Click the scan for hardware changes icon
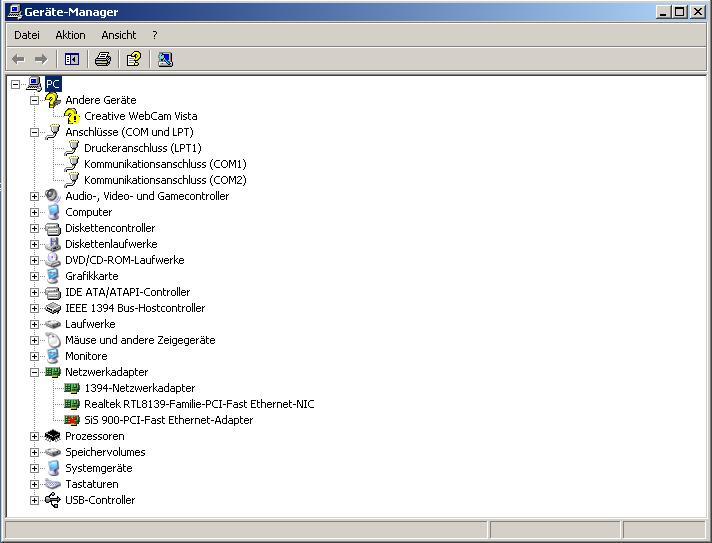This screenshot has width=712, height=543. point(166,59)
